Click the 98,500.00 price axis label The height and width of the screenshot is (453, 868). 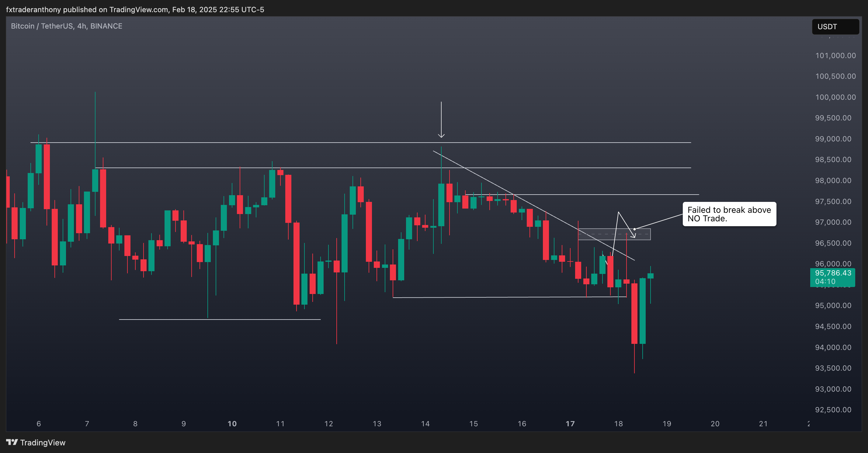pyautogui.click(x=833, y=160)
